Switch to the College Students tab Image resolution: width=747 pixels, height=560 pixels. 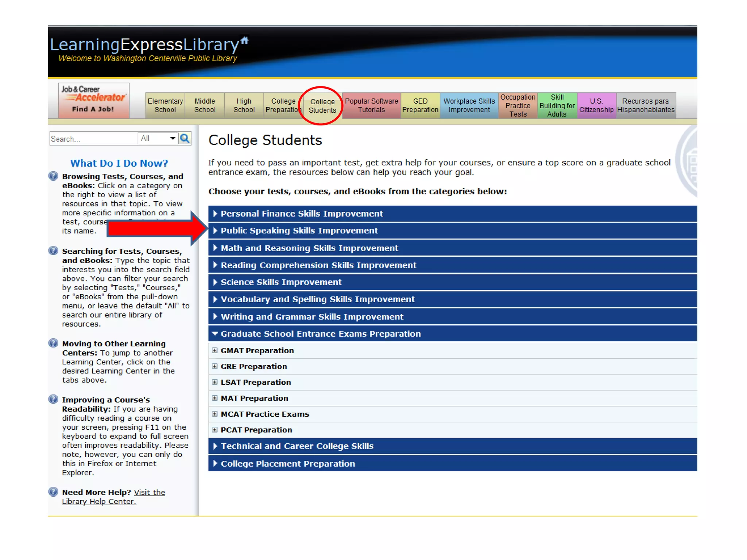click(x=322, y=106)
